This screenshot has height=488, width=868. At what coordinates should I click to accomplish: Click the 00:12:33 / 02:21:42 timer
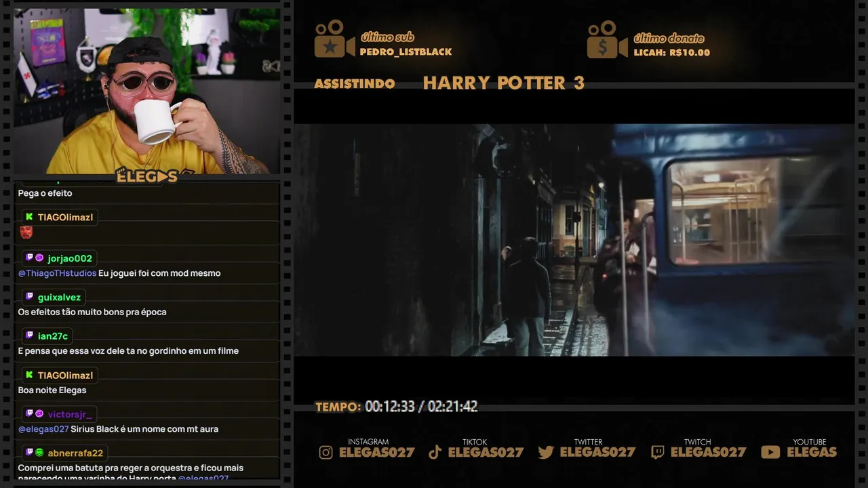(421, 407)
